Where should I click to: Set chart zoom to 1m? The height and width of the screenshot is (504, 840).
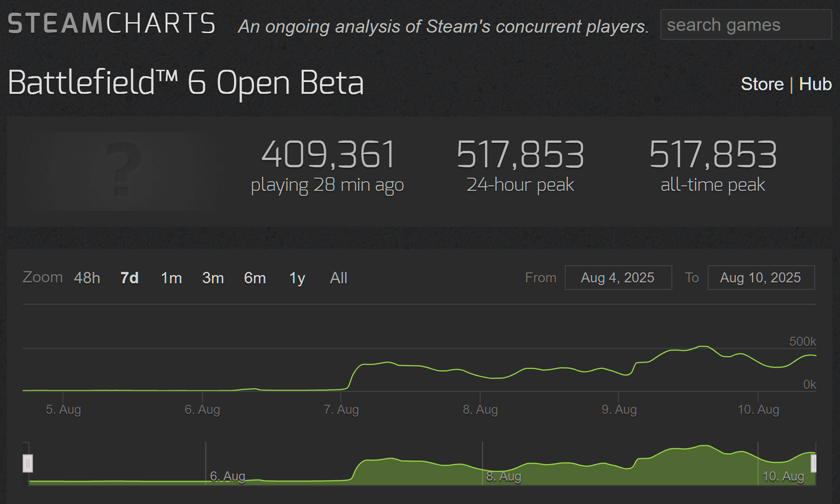(171, 278)
